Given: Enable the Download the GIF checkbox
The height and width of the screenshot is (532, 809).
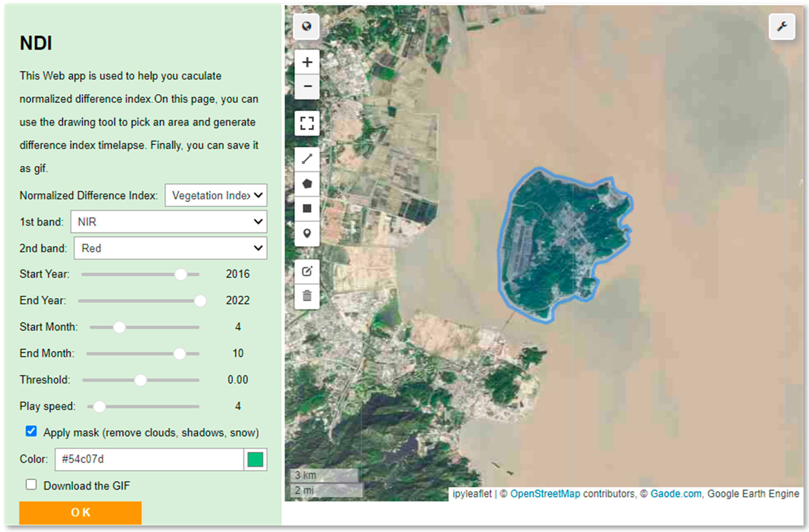Looking at the screenshot, I should (x=31, y=484).
